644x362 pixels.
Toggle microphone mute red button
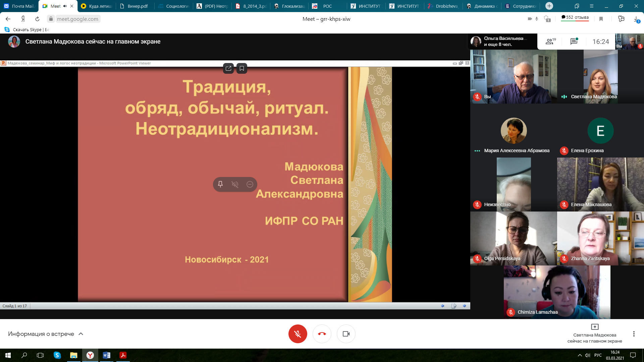(298, 334)
